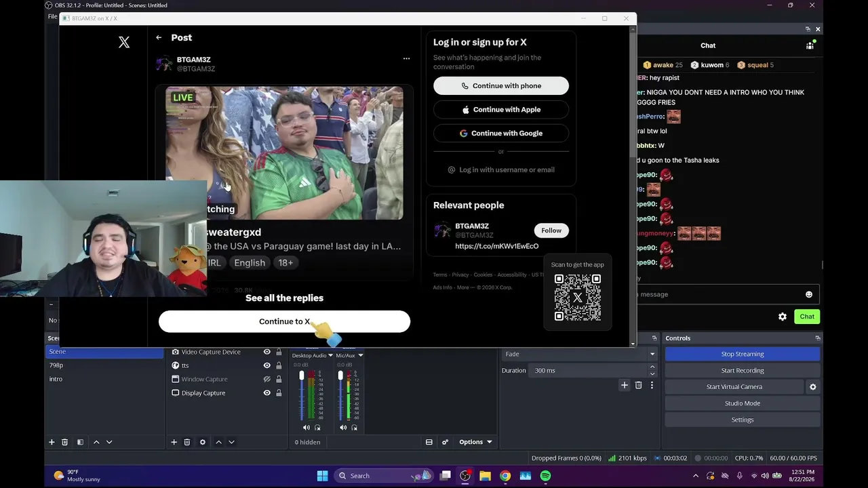Image resolution: width=868 pixels, height=488 pixels.
Task: Open OBS Settings from Controls
Action: pyautogui.click(x=742, y=420)
